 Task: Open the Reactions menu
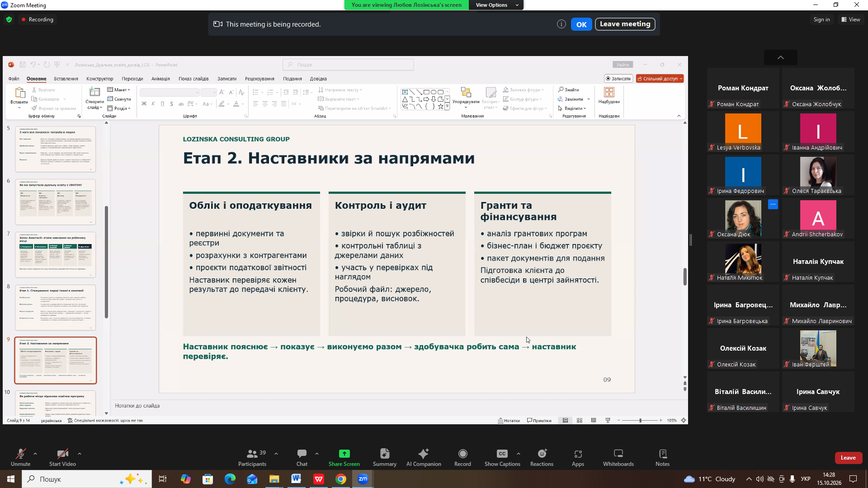coord(542,457)
